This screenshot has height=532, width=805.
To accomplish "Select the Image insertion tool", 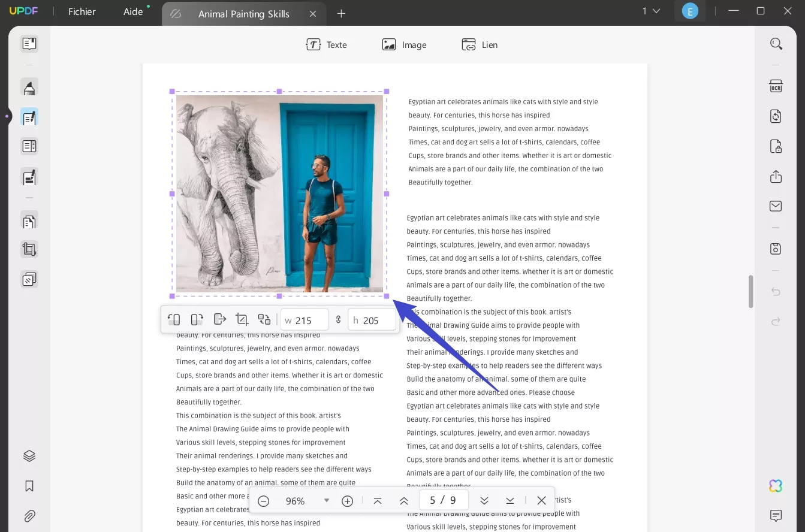I will point(405,44).
